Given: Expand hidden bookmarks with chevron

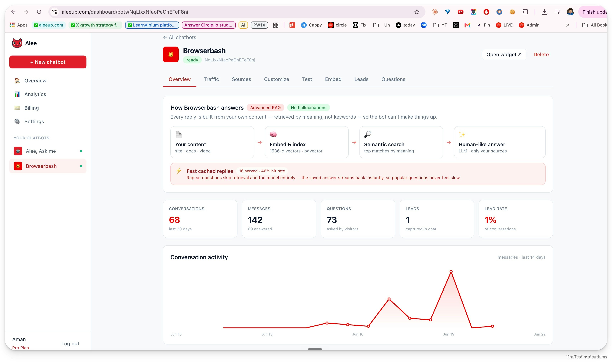Looking at the screenshot, I should click(568, 25).
